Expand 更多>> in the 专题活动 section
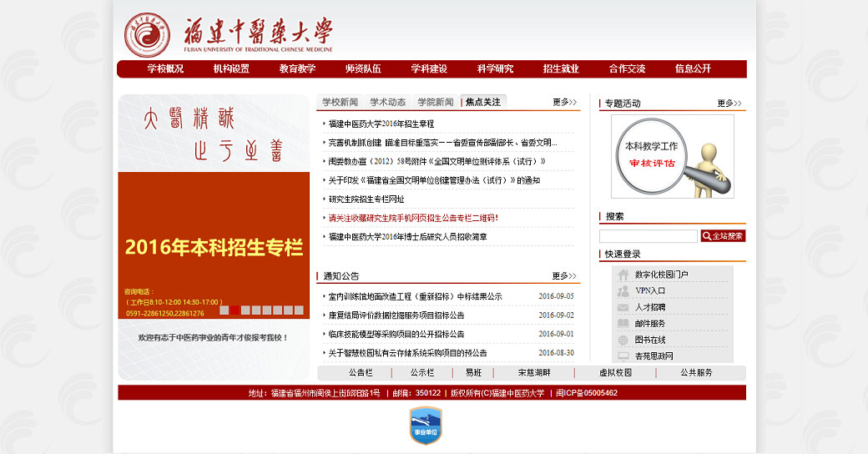This screenshot has height=454, width=868. click(729, 103)
